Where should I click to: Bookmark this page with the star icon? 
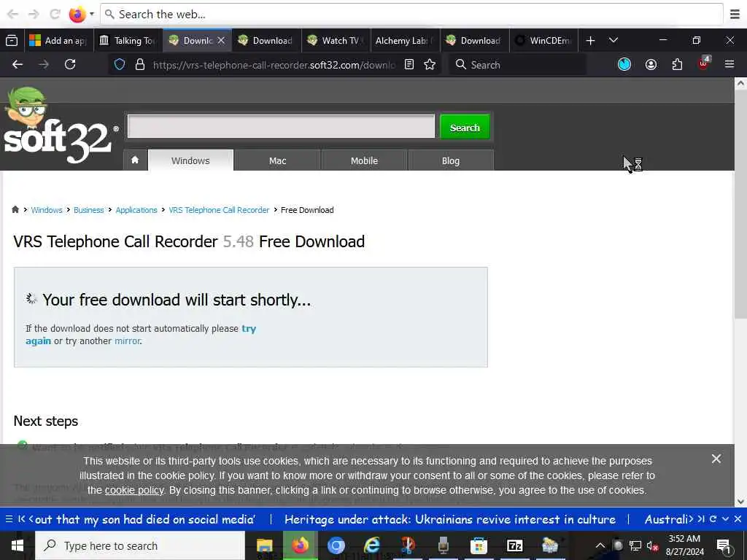point(430,65)
